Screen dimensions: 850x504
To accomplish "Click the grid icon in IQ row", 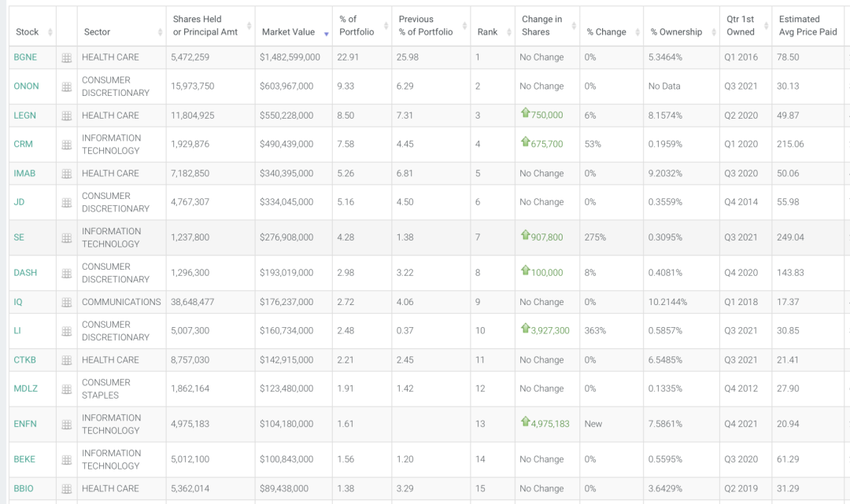I will pos(67,303).
